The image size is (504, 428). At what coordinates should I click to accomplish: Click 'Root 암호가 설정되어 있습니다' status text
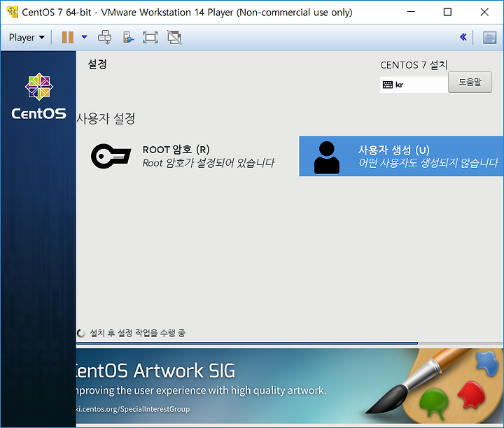pyautogui.click(x=209, y=163)
